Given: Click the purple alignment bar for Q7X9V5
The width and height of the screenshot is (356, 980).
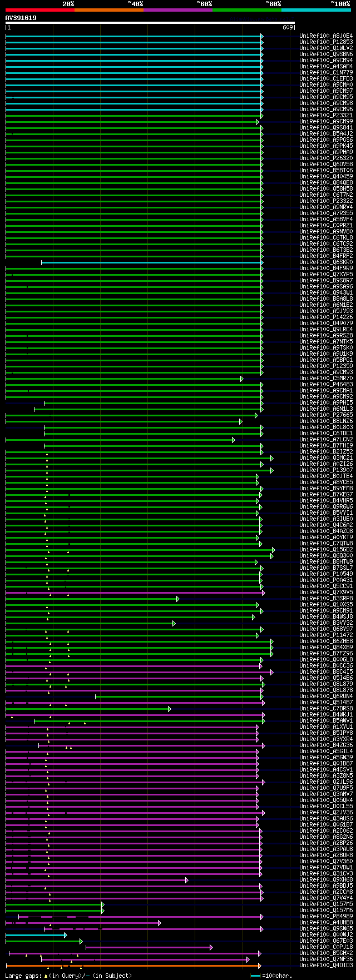Looking at the screenshot, I should 134,592.
